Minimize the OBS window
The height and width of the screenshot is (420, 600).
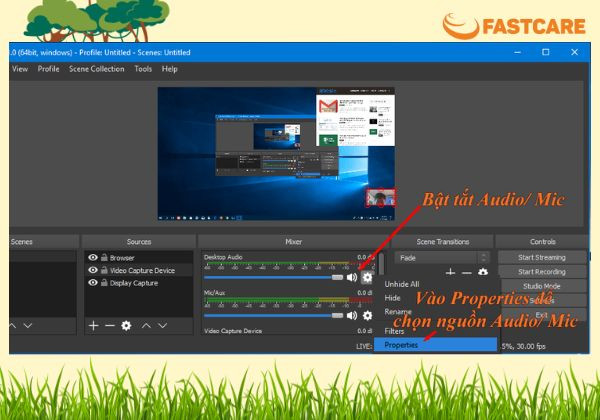click(517, 52)
